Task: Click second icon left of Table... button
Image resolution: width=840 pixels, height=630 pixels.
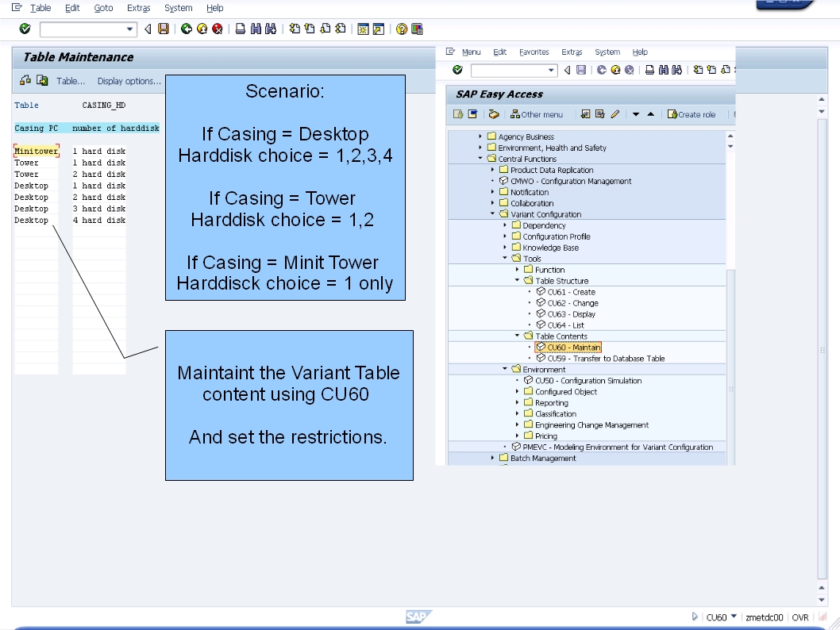Action: (x=42, y=80)
